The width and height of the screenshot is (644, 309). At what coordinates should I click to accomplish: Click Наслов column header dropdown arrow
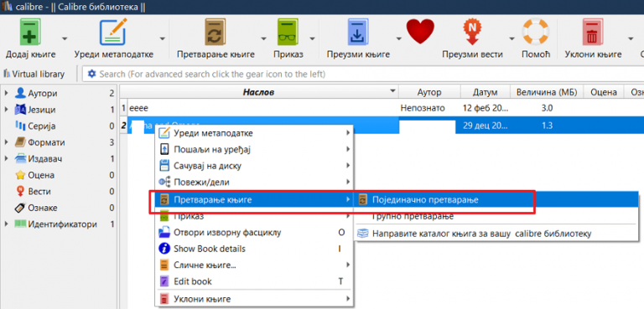coord(393,91)
